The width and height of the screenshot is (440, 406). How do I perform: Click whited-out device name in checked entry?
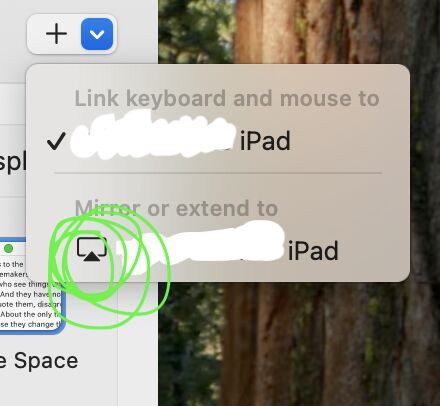click(153, 135)
